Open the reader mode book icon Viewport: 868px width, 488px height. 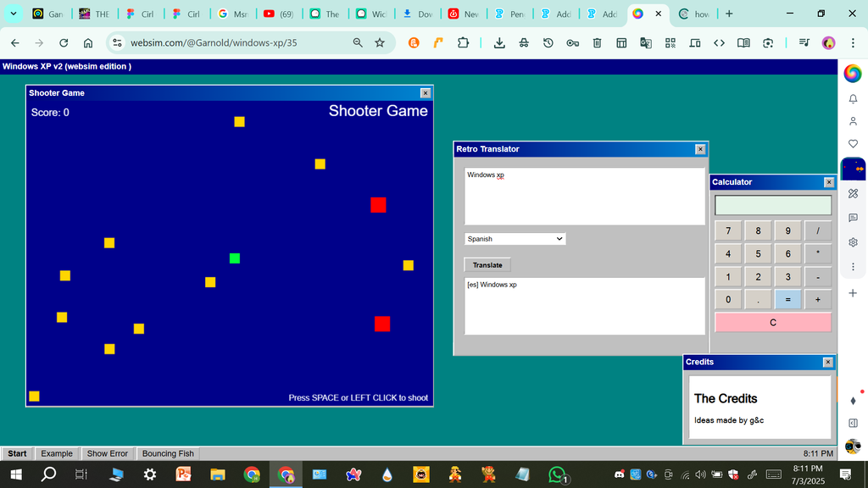pyautogui.click(x=743, y=42)
